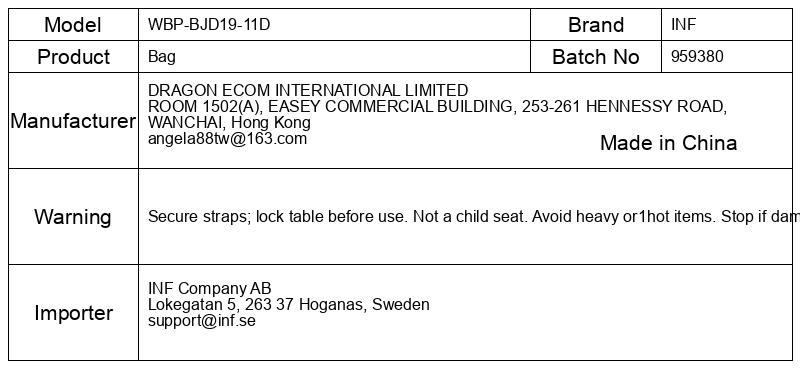Click the Brand label cell

(596, 24)
